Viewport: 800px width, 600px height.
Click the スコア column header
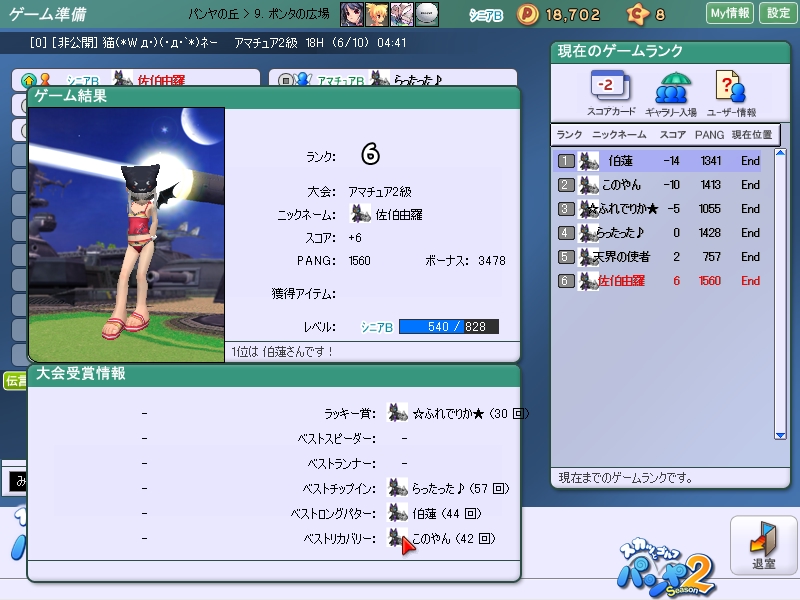tap(672, 135)
